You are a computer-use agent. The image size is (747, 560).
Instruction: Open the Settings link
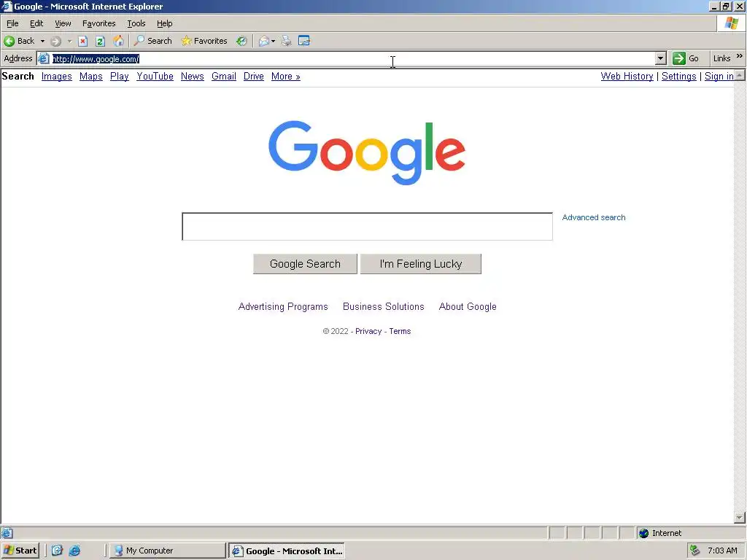pos(679,76)
